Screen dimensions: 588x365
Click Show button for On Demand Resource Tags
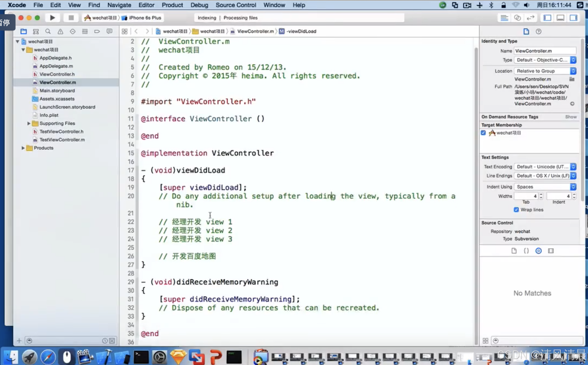tap(571, 117)
